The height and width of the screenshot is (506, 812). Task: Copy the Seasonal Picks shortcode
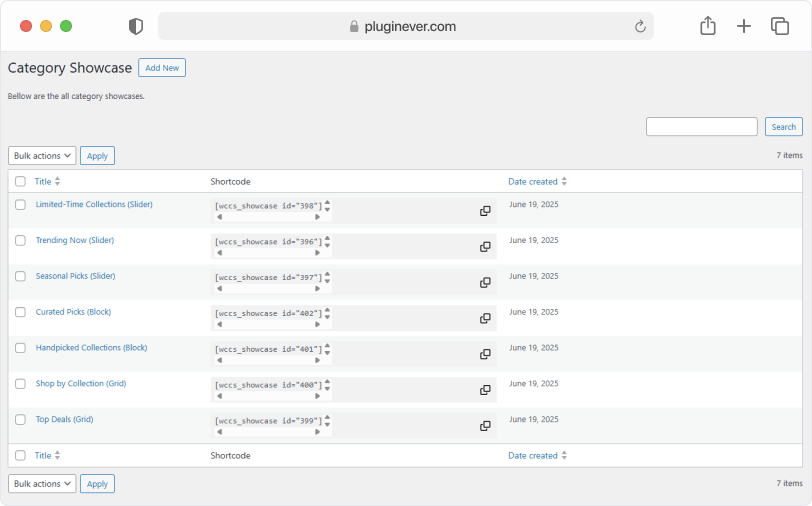tap(485, 282)
